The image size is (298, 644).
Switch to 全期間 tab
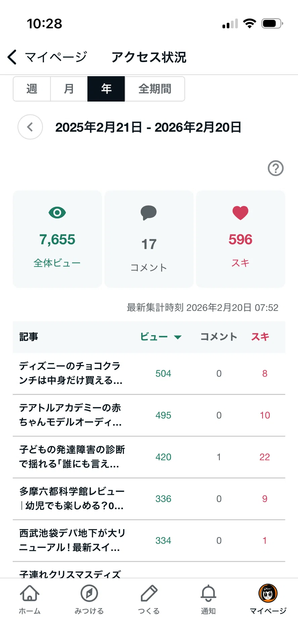tap(155, 89)
